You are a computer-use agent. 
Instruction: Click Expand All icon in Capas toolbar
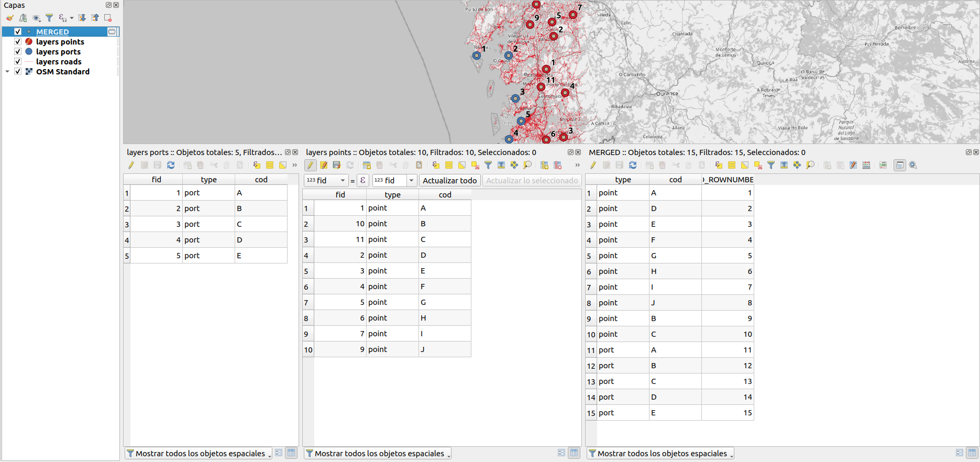[x=82, y=18]
